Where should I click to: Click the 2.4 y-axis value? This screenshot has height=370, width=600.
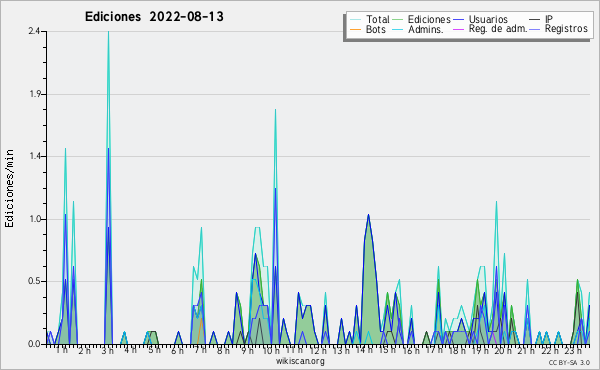tap(34, 31)
